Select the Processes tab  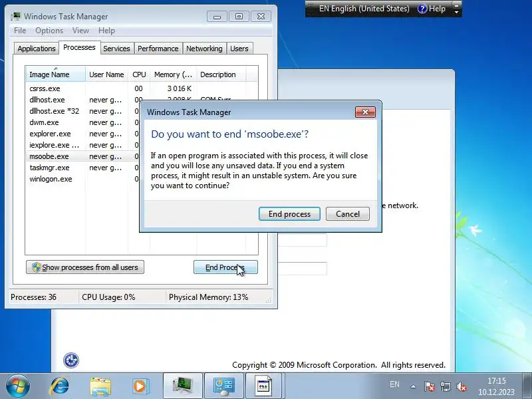(79, 47)
